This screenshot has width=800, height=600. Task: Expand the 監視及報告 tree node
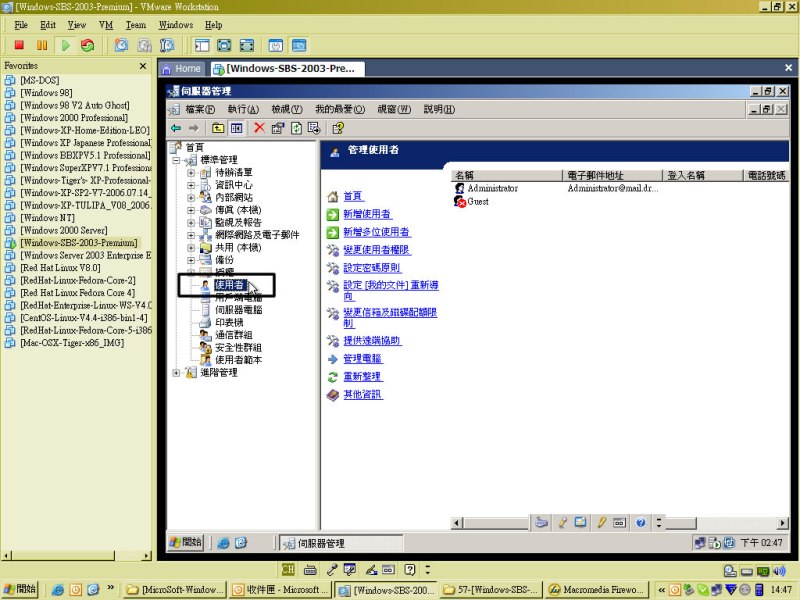point(191,222)
